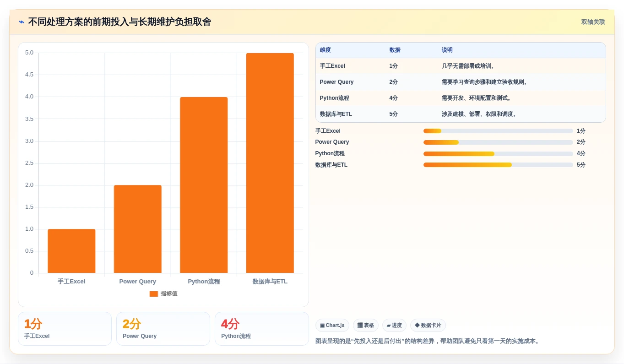Select the 手工Excel table row cell

pyautogui.click(x=351, y=66)
